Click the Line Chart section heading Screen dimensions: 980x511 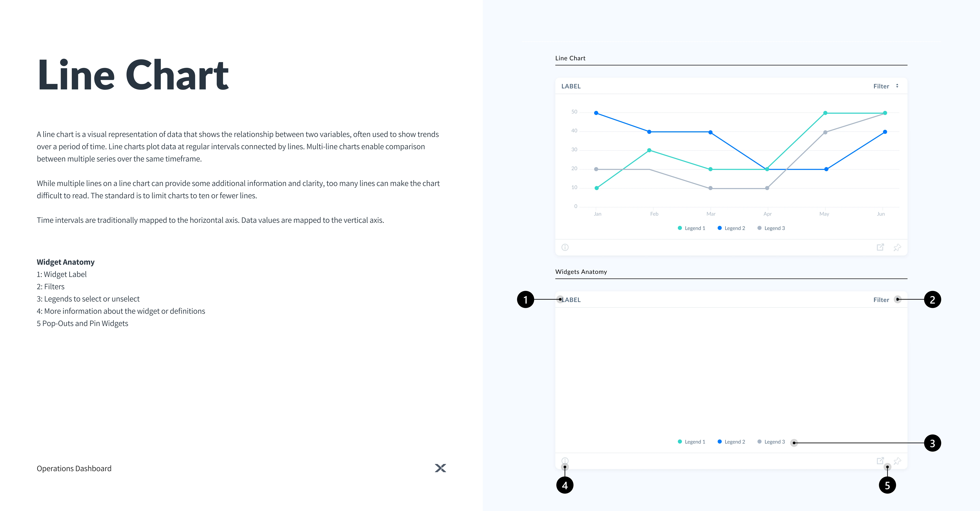point(570,58)
